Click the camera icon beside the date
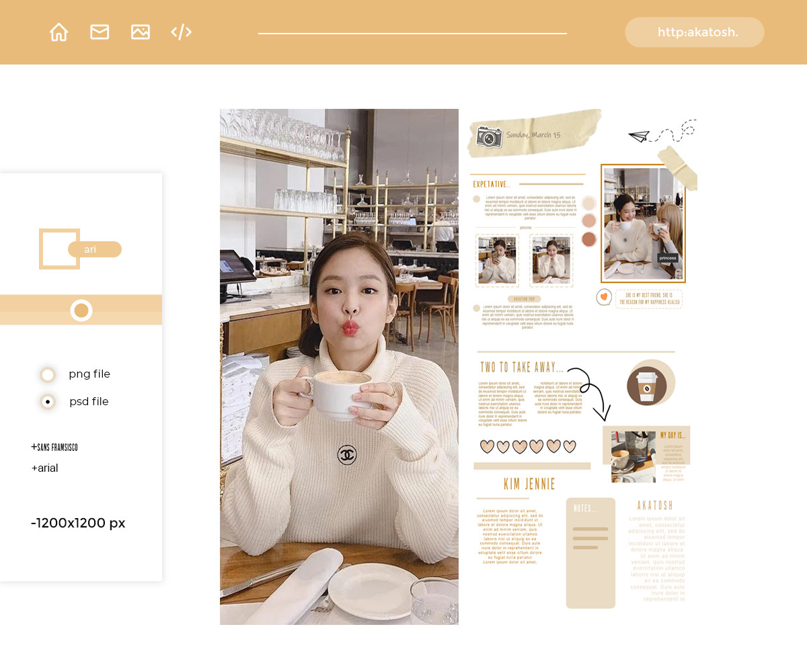Image resolution: width=807 pixels, height=672 pixels. (489, 136)
